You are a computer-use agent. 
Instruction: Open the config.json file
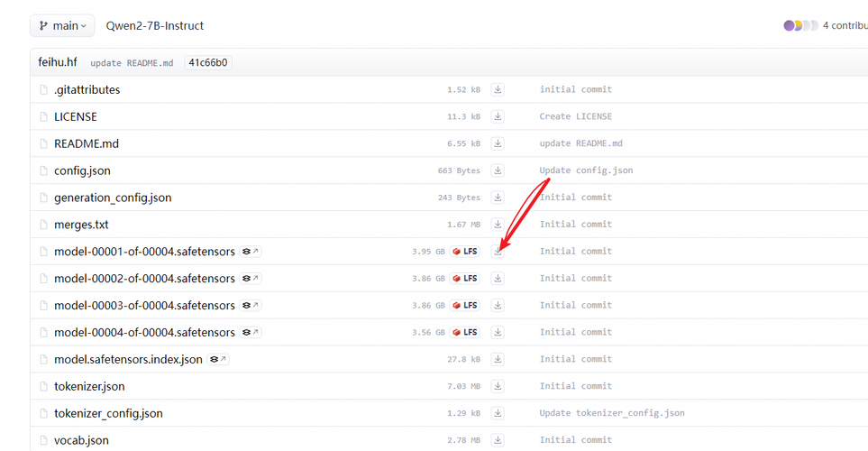(x=82, y=170)
